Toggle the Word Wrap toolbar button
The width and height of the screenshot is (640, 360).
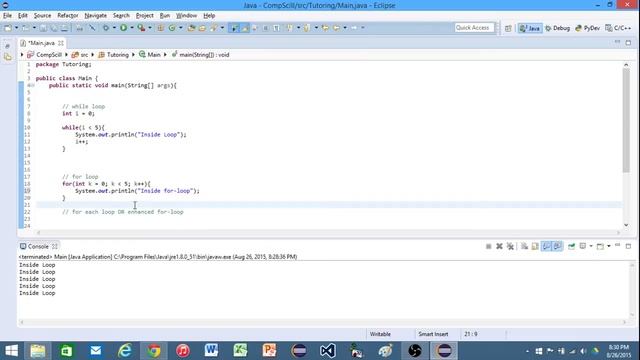pos(256,28)
